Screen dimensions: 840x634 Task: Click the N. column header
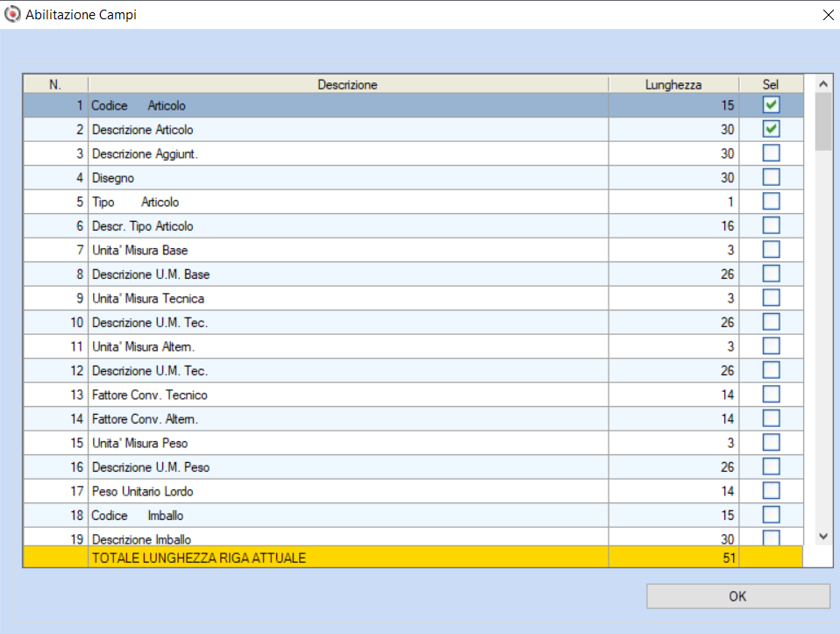pos(55,85)
